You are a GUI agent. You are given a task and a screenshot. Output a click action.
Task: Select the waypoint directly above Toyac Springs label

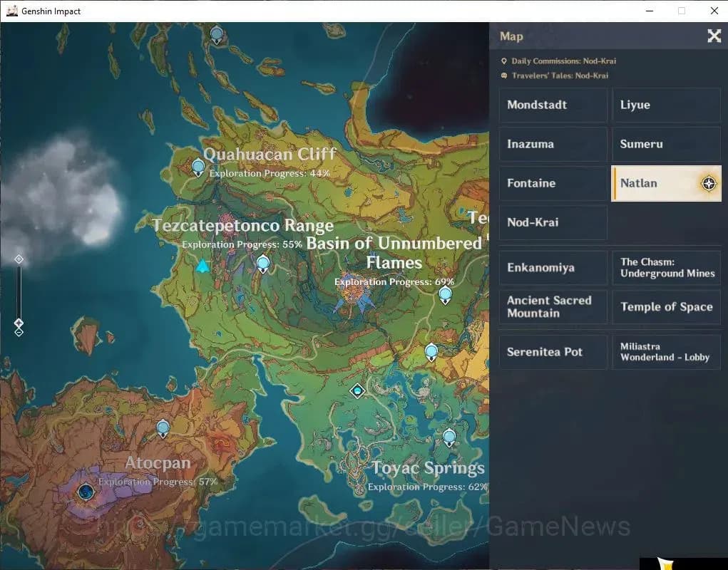pyautogui.click(x=449, y=437)
